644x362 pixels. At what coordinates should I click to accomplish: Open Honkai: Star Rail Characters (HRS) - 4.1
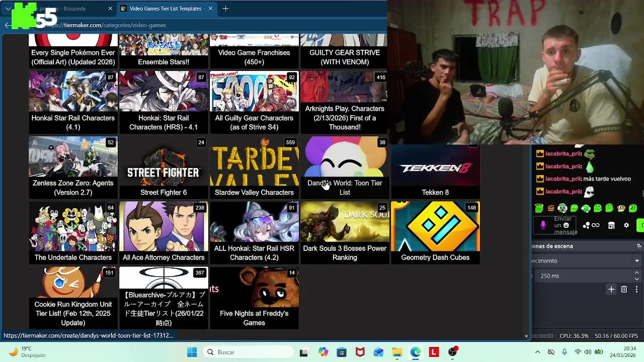point(164,102)
